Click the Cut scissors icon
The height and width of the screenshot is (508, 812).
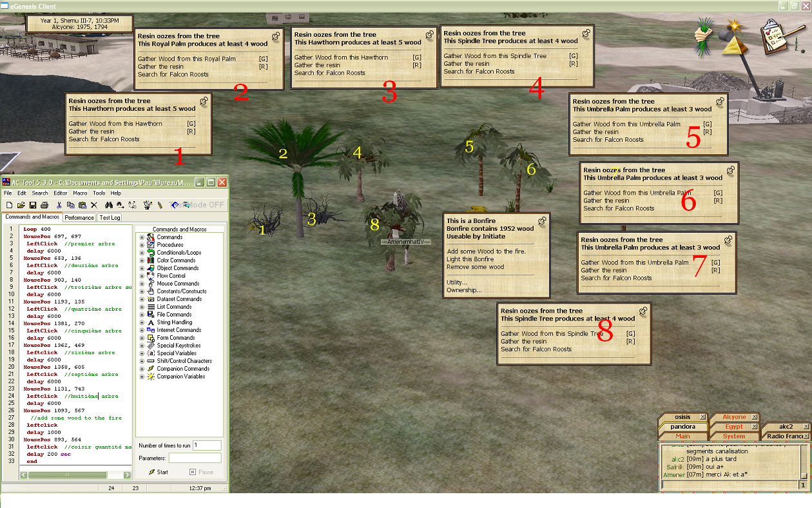[59, 205]
